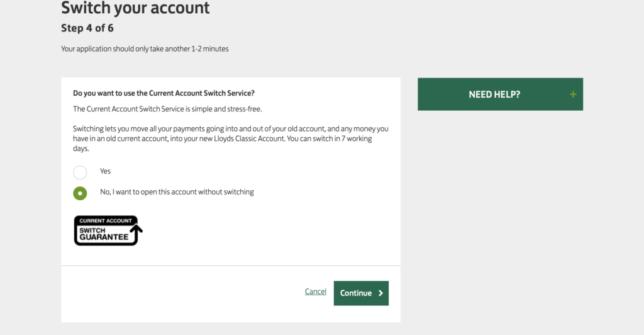Click the 'simple and stress-free' sentence
The width and height of the screenshot is (644, 335).
[167, 109]
